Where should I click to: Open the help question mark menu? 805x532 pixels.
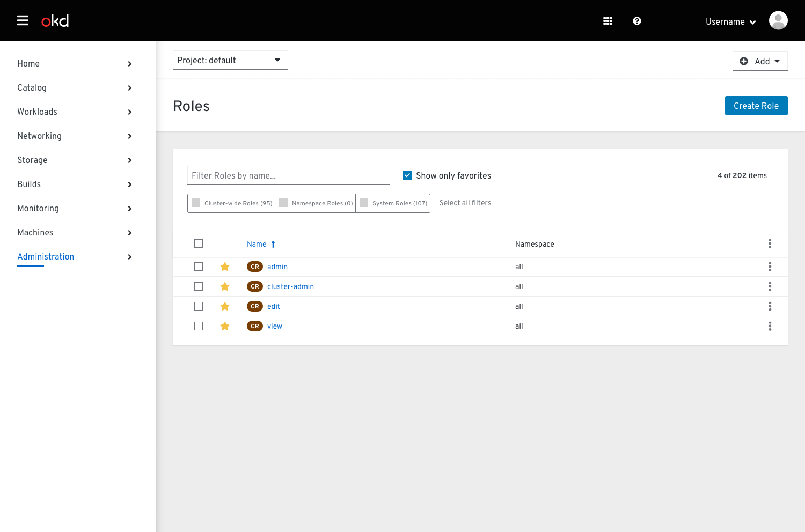pyautogui.click(x=637, y=21)
